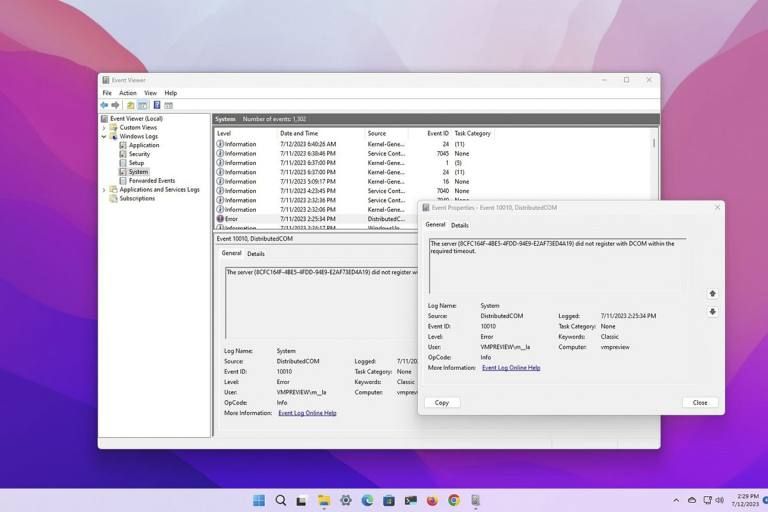Click the Close button in Event Properties

pos(700,403)
